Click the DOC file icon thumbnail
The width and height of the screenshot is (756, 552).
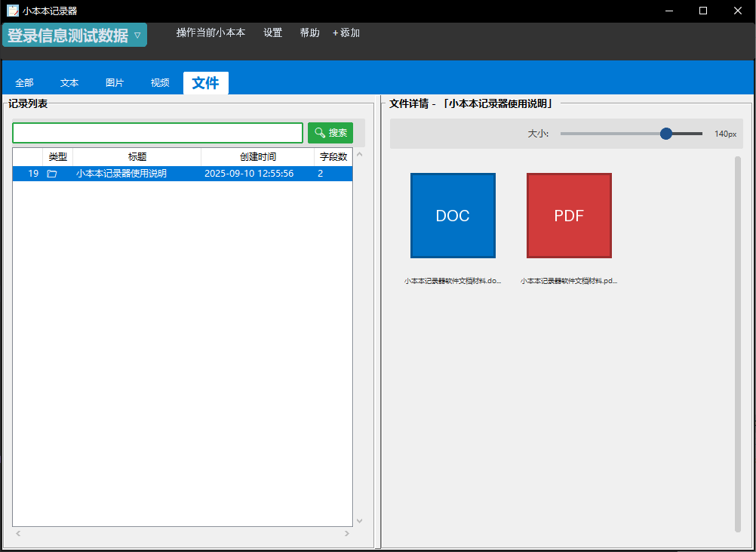[x=453, y=216]
